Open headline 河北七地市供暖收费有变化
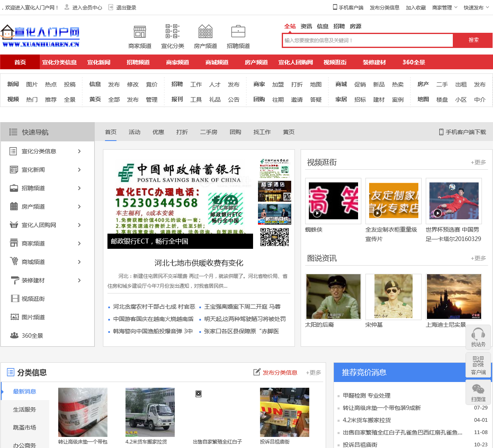Image resolution: width=493 pixels, height=448 pixels. [199, 263]
